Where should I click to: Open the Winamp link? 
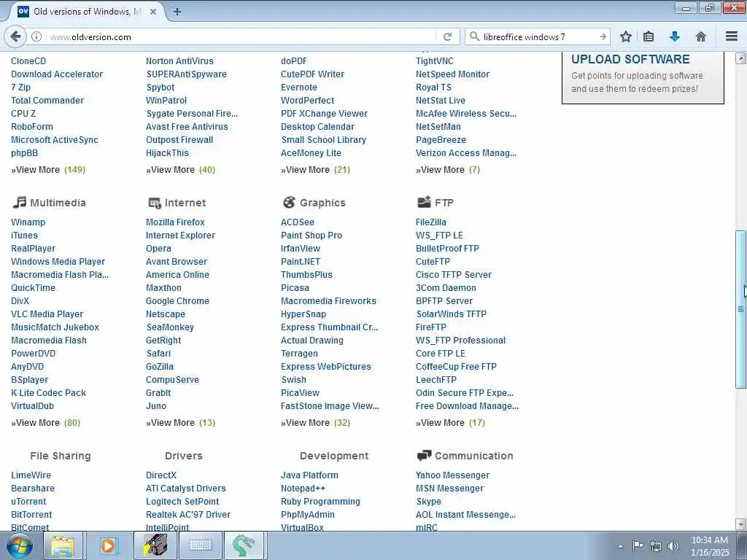pyautogui.click(x=28, y=222)
